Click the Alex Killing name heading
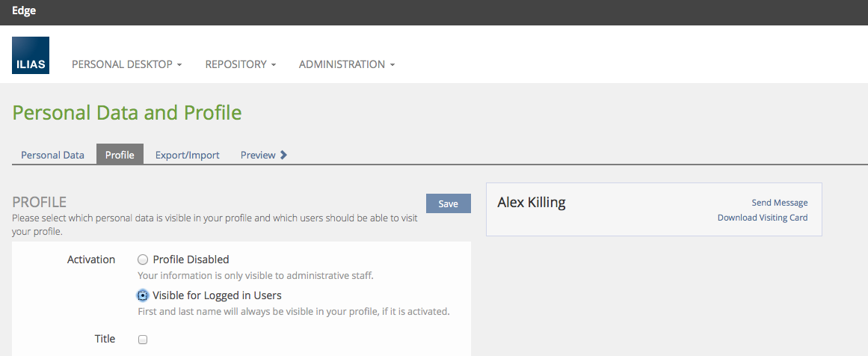 532,202
